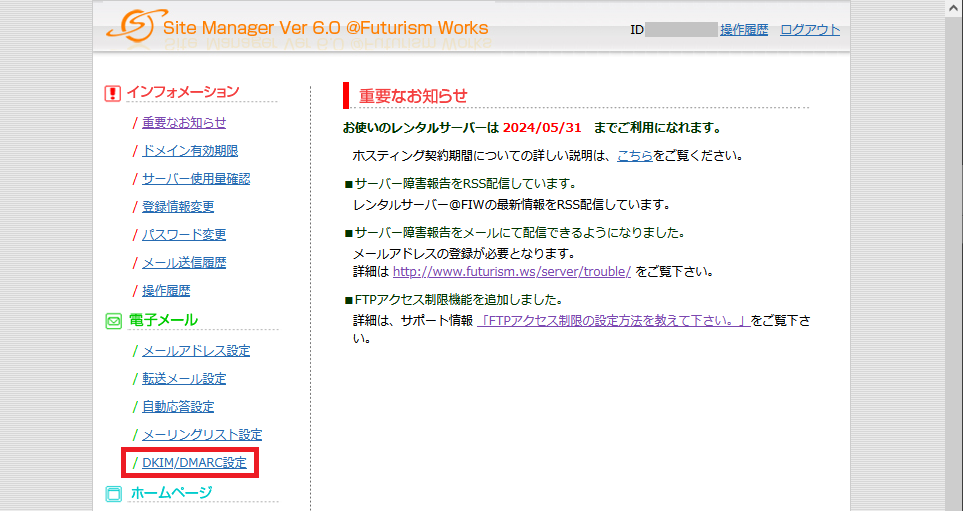Click the green envelope email icon
963x511 pixels.
113,321
